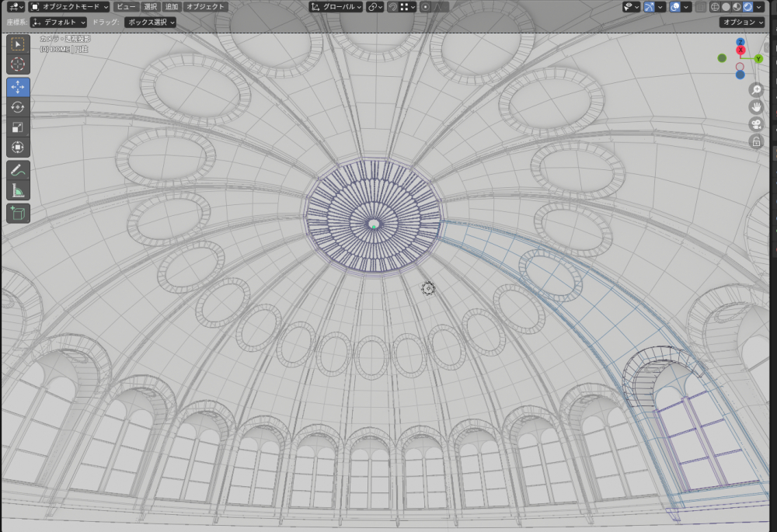Screen dimensions: 777x532
Task: Switch to wireframe viewport shading
Action: pyautogui.click(x=715, y=7)
